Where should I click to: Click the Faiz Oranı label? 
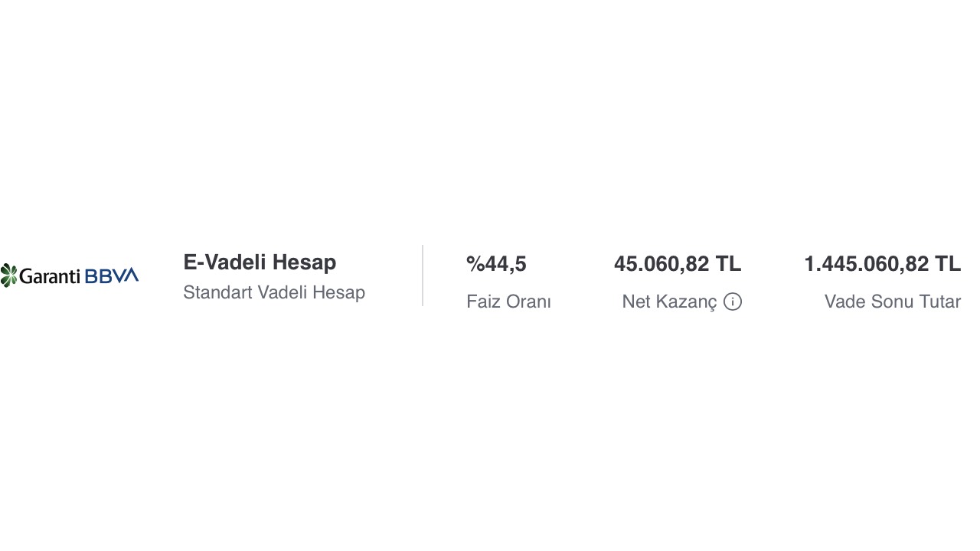[x=508, y=302]
